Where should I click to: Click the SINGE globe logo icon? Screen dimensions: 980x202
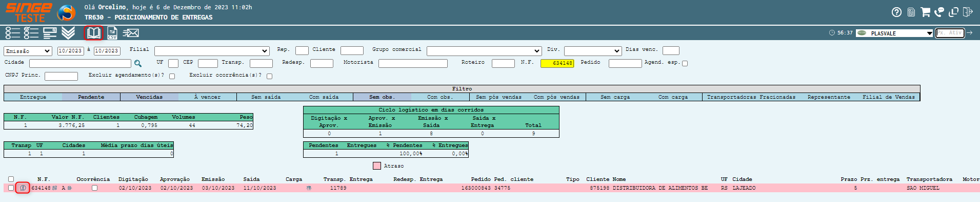click(x=66, y=12)
